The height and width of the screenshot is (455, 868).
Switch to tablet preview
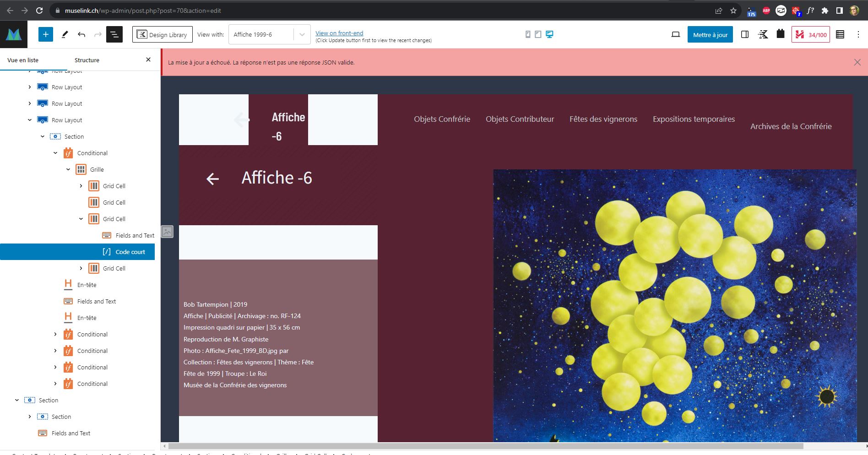click(538, 34)
